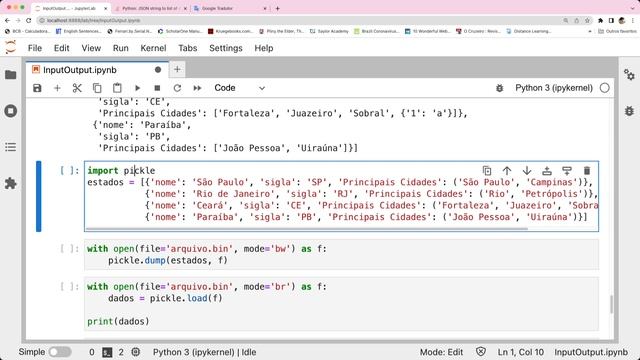The width and height of the screenshot is (640, 360).
Task: Duplicate the active cell with the copy icon
Action: (x=487, y=171)
